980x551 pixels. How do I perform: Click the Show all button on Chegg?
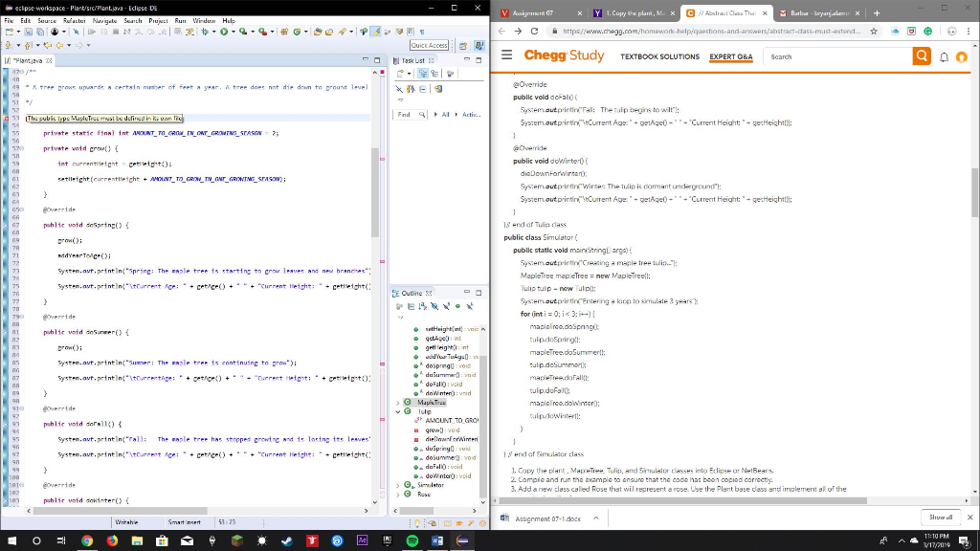(x=940, y=517)
